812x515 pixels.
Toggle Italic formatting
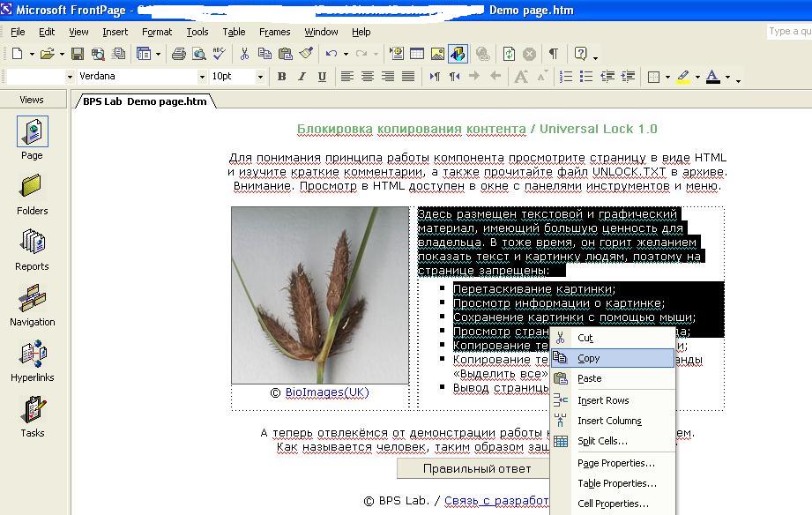[x=302, y=77]
